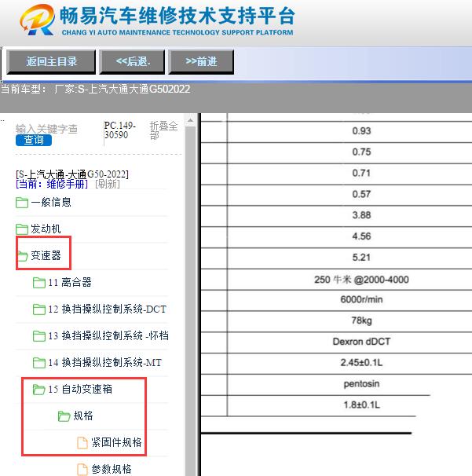Click the [当前：维修手册] link
472x476 pixels.
tap(52, 184)
